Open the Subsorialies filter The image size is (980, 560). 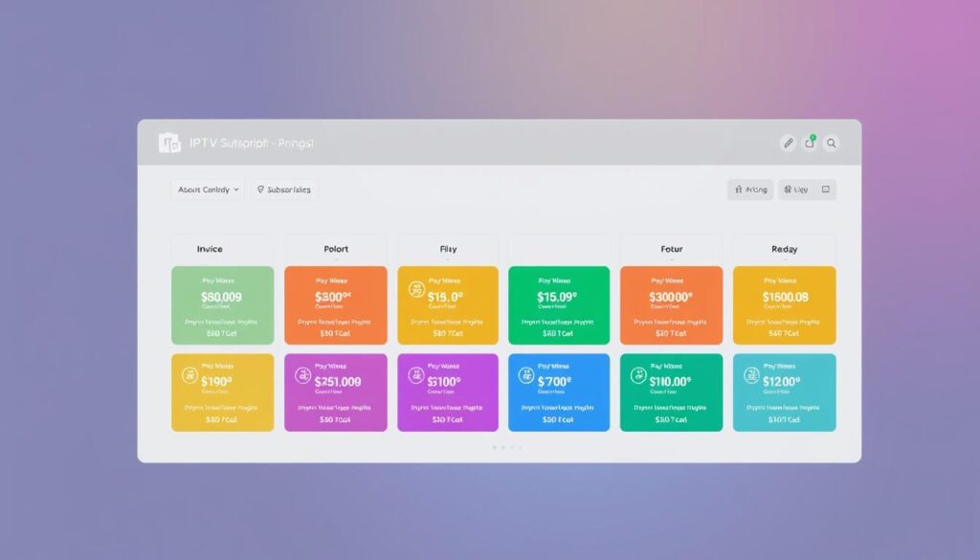[x=284, y=190]
